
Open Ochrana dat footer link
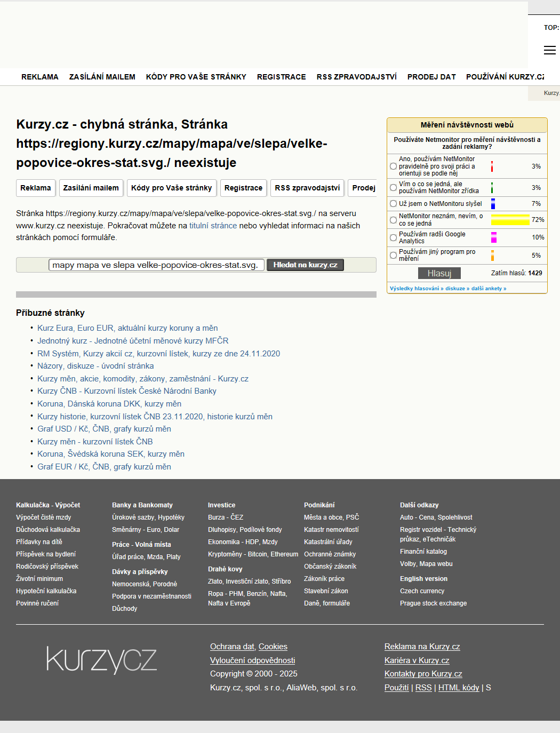click(x=232, y=647)
